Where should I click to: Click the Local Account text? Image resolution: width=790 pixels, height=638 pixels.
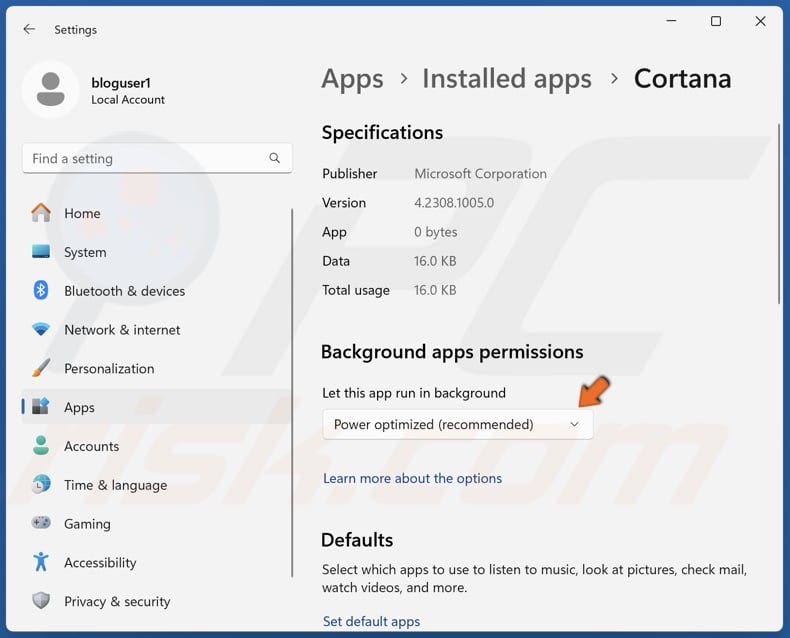[x=127, y=99]
